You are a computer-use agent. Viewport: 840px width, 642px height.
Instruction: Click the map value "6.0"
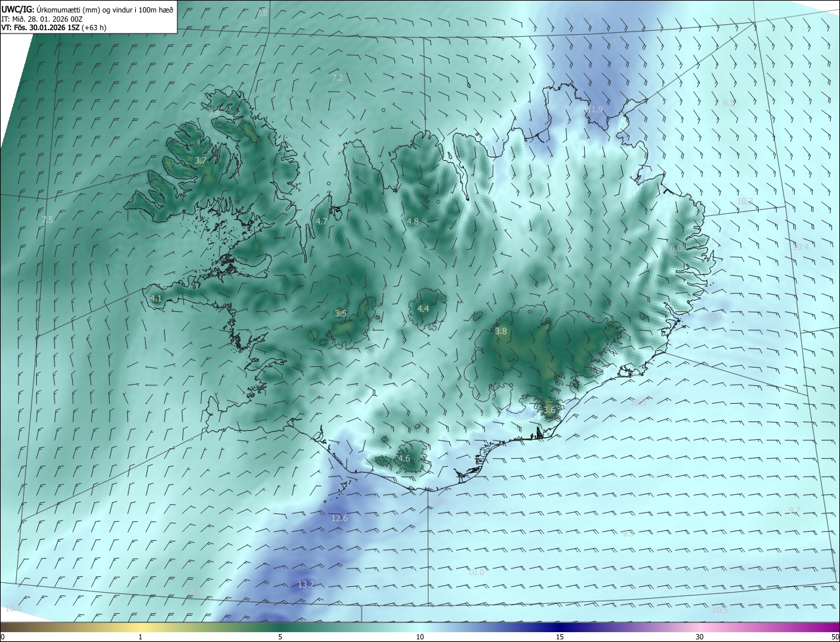point(676,248)
